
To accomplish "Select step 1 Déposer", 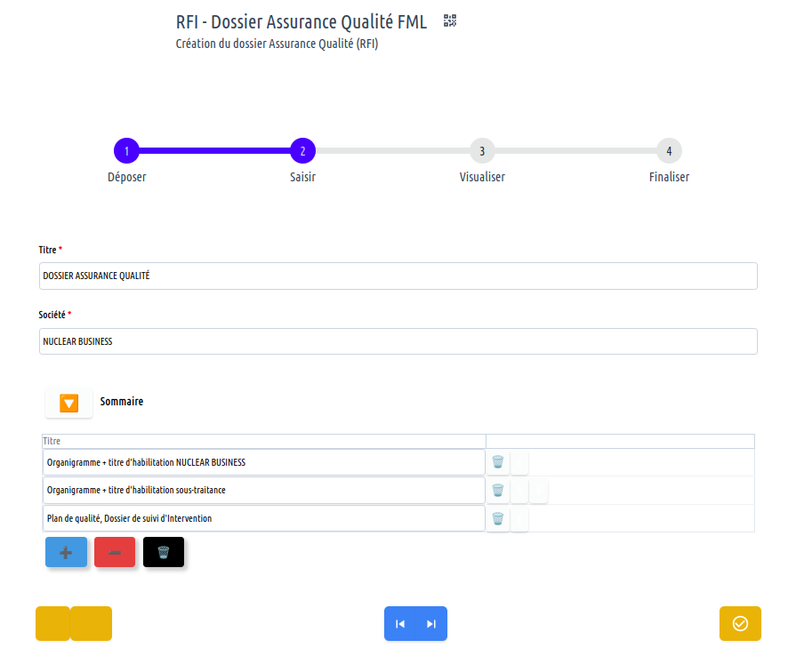I will pyautogui.click(x=126, y=151).
